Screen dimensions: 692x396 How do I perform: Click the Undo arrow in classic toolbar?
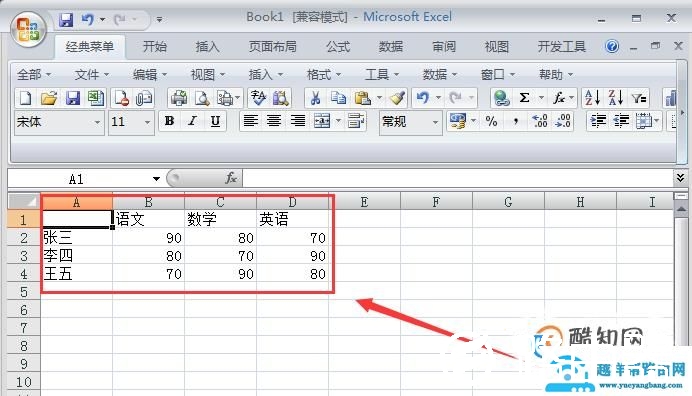423,98
